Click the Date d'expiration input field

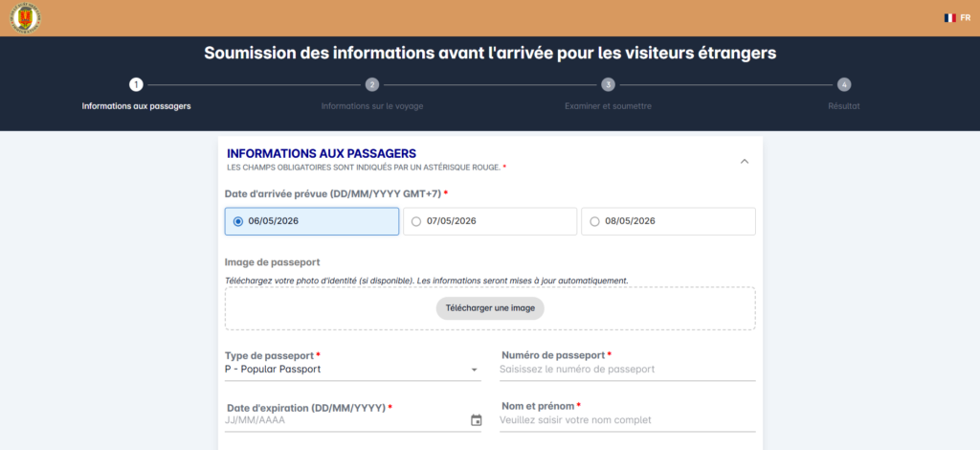(x=346, y=420)
